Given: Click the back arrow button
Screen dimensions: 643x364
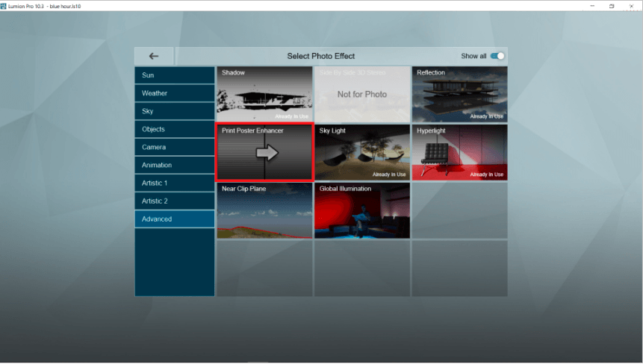Looking at the screenshot, I should [x=154, y=56].
